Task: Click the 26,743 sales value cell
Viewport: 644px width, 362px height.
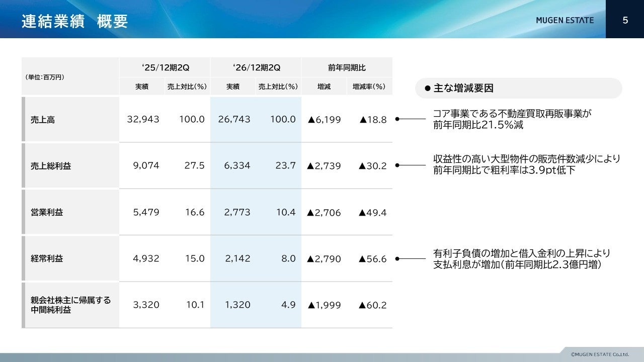Action: [234, 119]
